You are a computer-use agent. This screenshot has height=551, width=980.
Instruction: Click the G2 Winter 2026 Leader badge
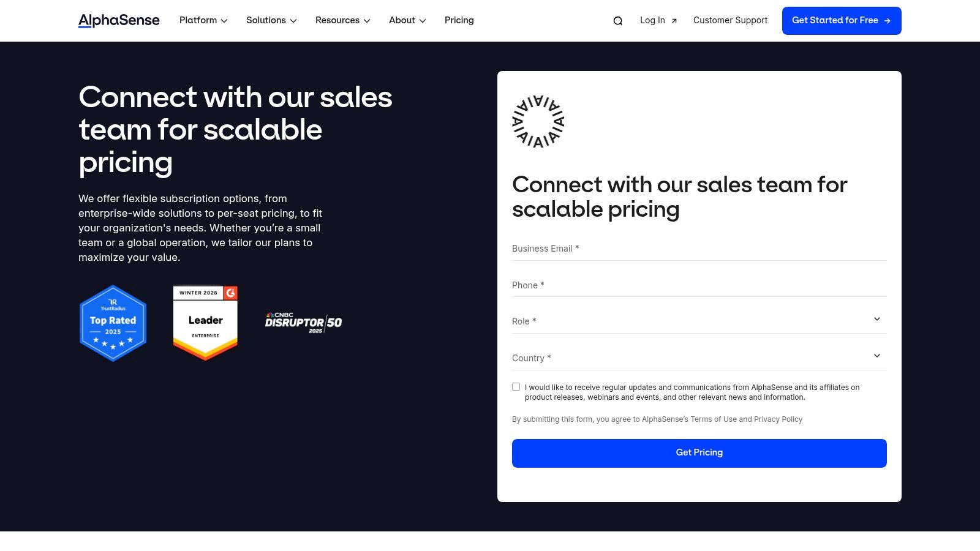point(205,321)
